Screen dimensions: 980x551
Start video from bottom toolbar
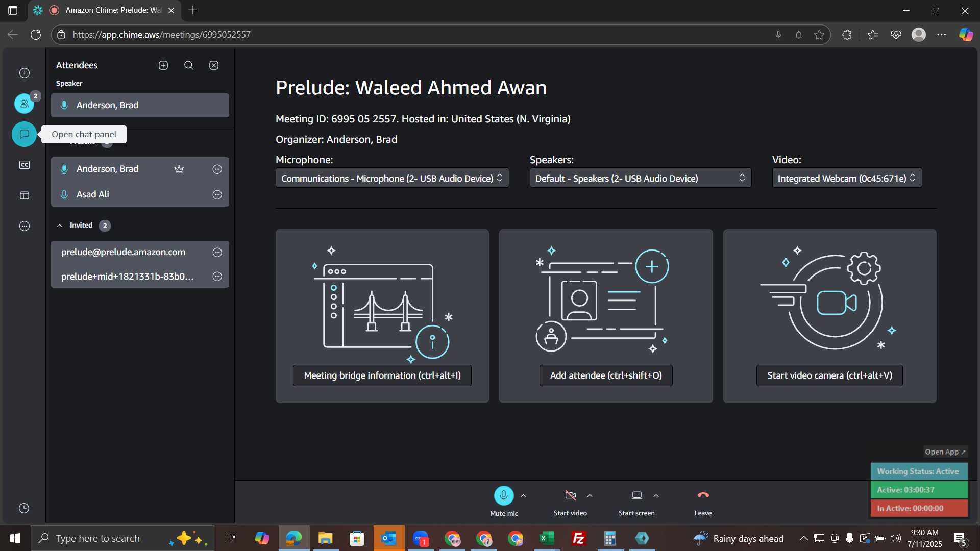coord(570,495)
